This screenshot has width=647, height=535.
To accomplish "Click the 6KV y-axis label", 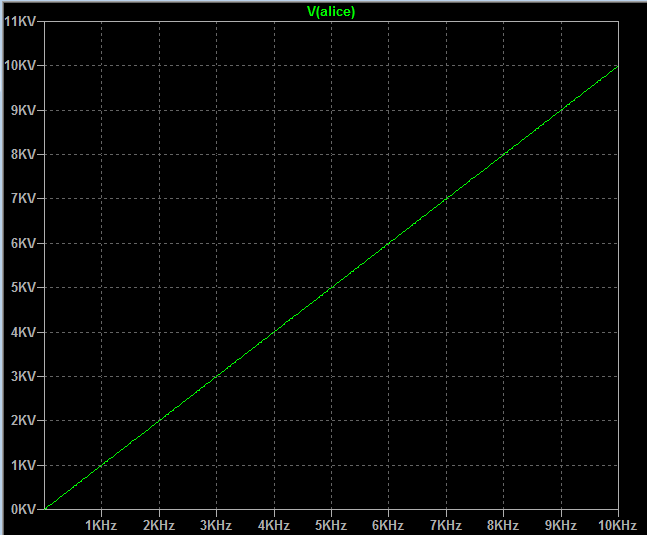I will point(24,243).
